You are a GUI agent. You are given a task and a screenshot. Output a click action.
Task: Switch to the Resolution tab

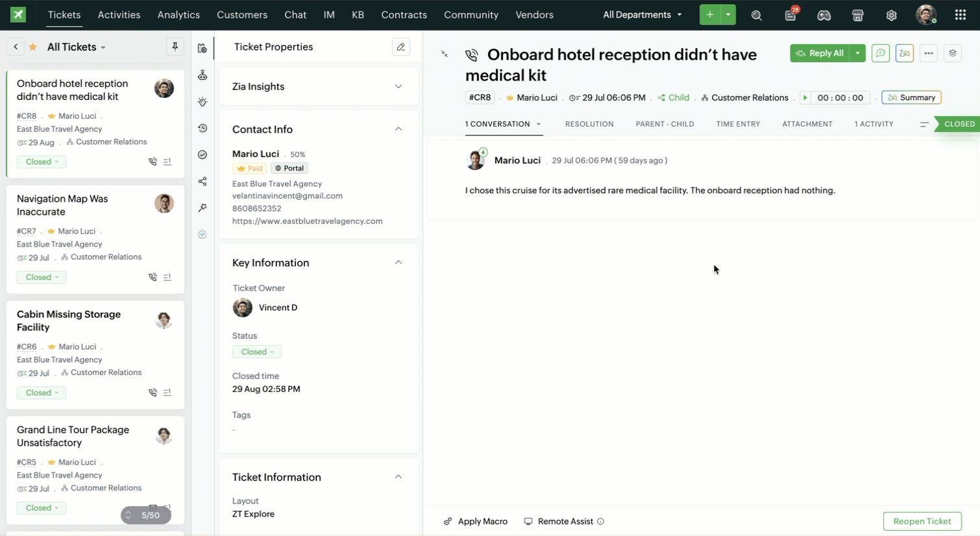[589, 124]
